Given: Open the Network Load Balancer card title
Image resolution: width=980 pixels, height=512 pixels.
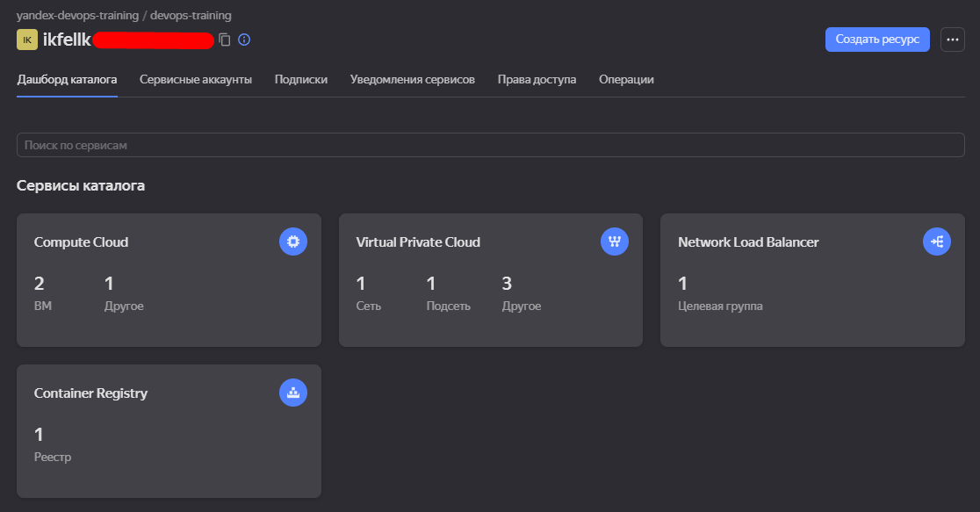Looking at the screenshot, I should point(748,242).
